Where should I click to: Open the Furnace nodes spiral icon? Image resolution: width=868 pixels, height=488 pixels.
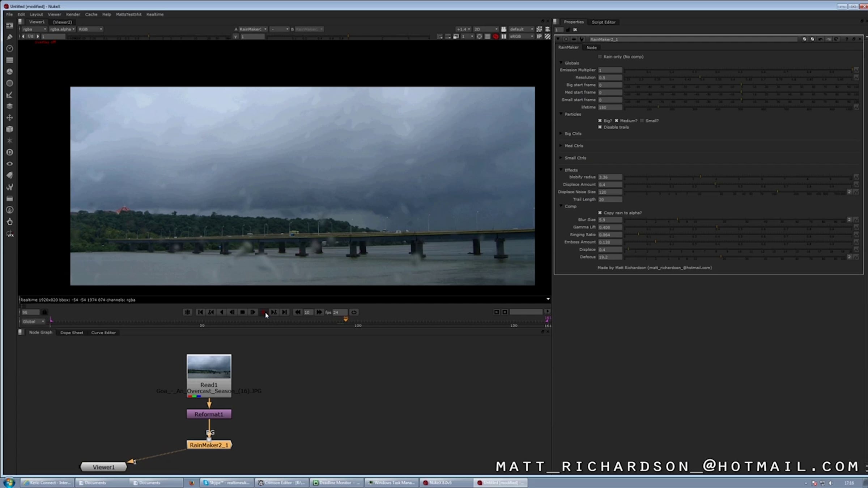[x=10, y=210]
